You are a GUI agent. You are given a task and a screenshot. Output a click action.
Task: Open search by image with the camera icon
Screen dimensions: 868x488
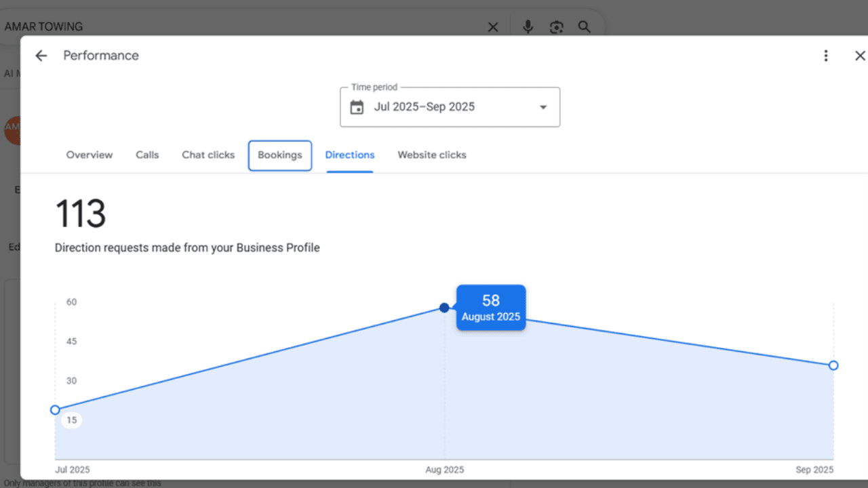click(x=556, y=27)
